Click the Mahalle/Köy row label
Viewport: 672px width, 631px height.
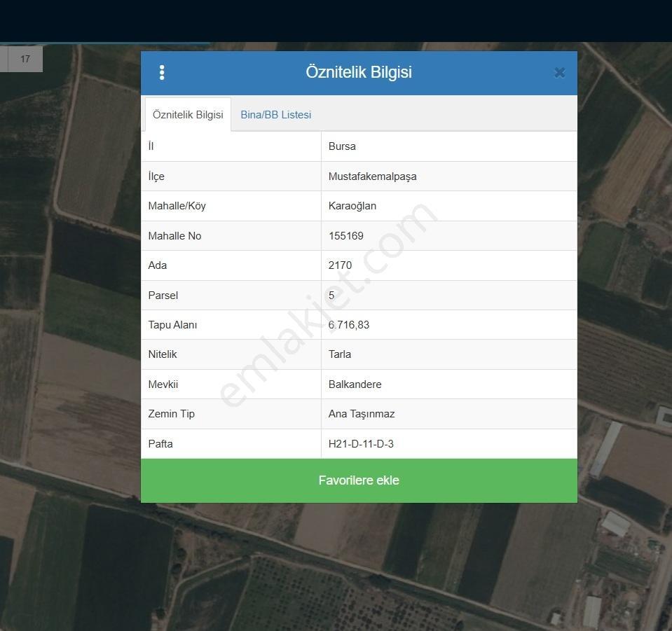tap(177, 206)
